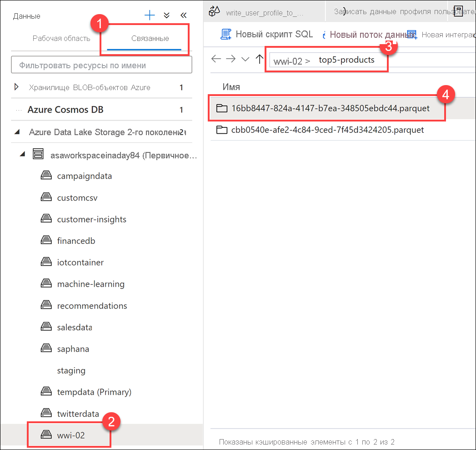Expand the Хранилище BLOB-объектов Azure node

(16, 87)
